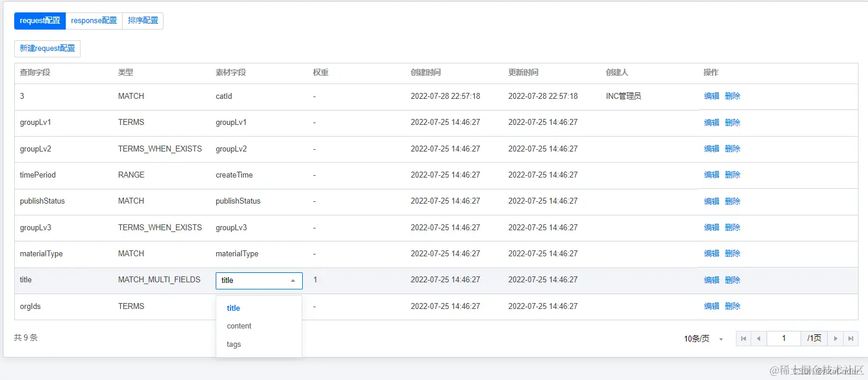Delete the groupLv3 row
This screenshot has width=868, height=380.
(x=732, y=227)
